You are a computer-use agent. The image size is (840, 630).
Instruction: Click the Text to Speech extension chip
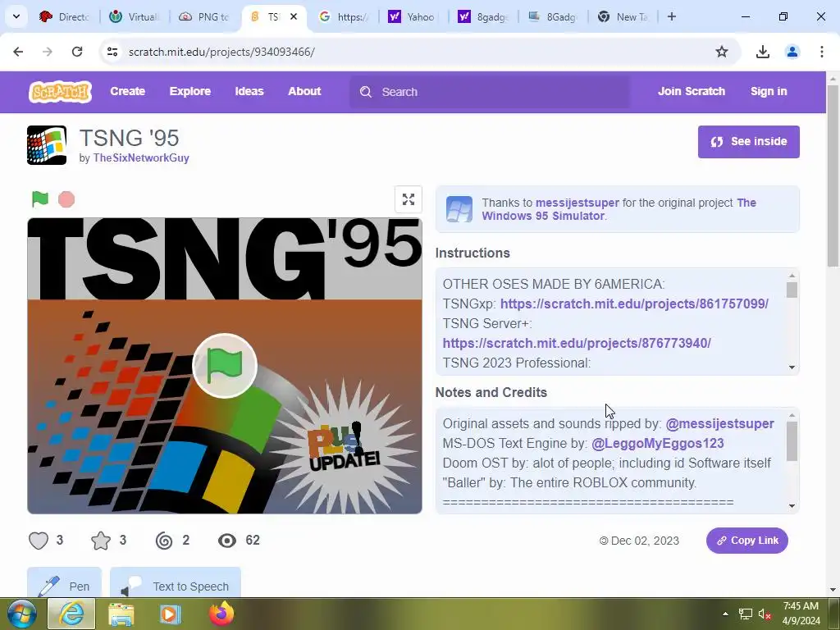click(x=176, y=583)
